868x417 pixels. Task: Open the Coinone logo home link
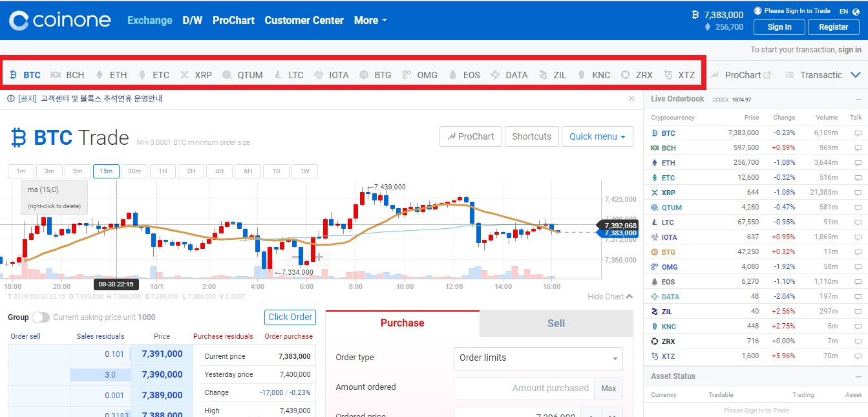click(x=60, y=20)
